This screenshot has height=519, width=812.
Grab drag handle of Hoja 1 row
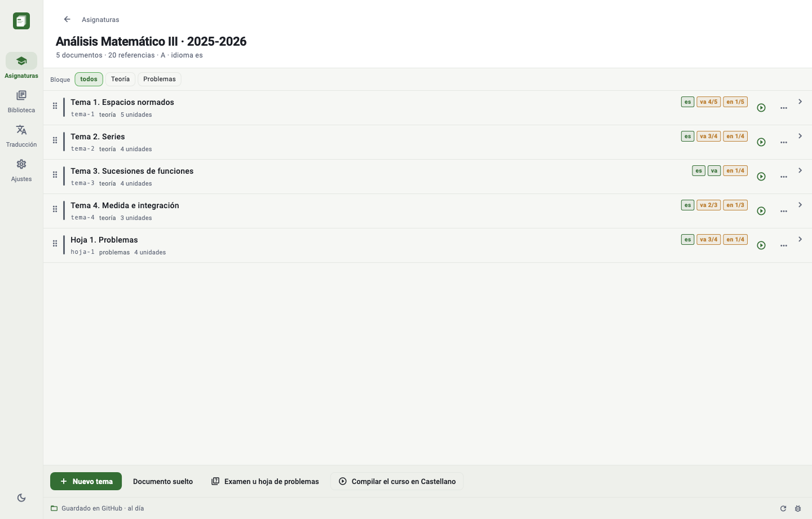coord(55,243)
